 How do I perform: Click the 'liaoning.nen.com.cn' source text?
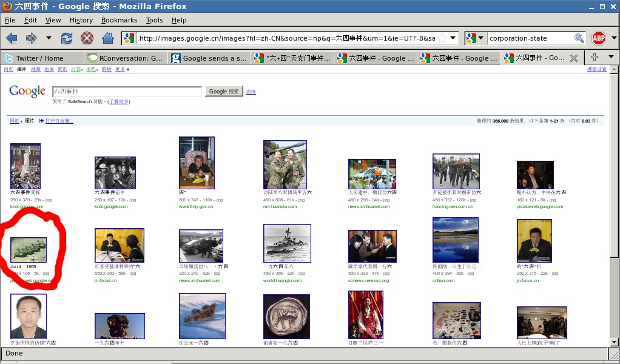(453, 207)
